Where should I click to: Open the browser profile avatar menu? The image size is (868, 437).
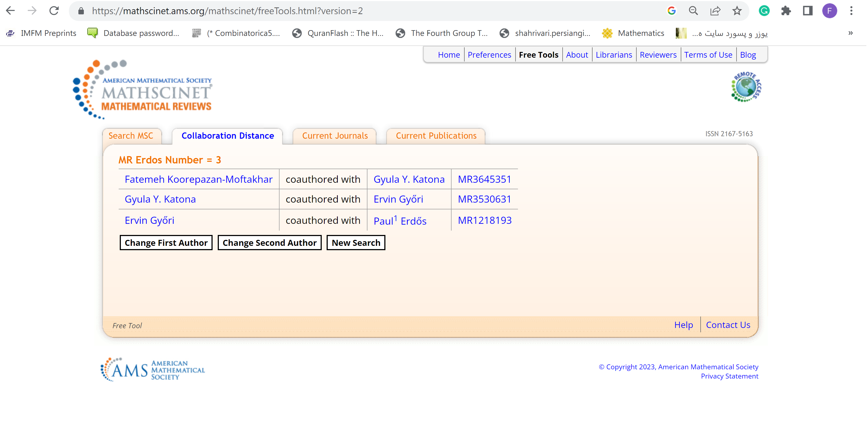point(830,11)
